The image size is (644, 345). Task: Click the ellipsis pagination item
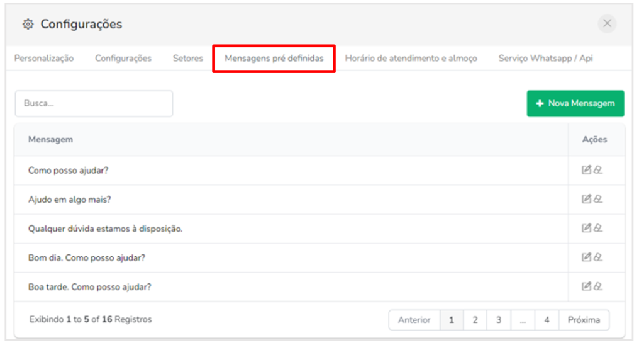(523, 320)
